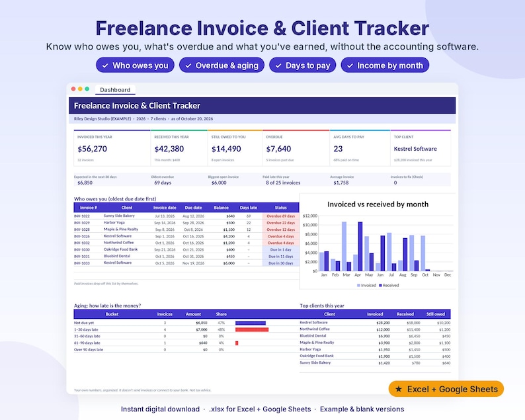Select 'Northwind Coffee' in top clients table
Screen dimensions: 525x420
coord(315,329)
